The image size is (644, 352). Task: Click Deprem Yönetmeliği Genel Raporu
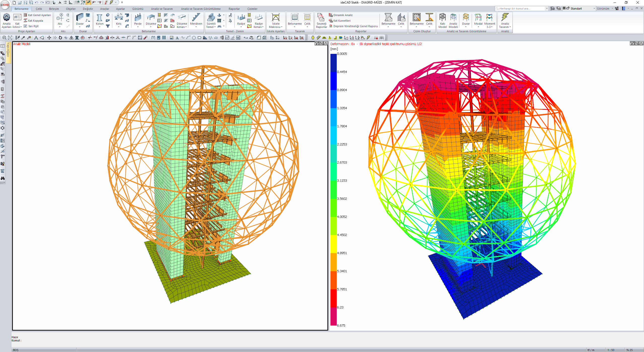pos(355,26)
